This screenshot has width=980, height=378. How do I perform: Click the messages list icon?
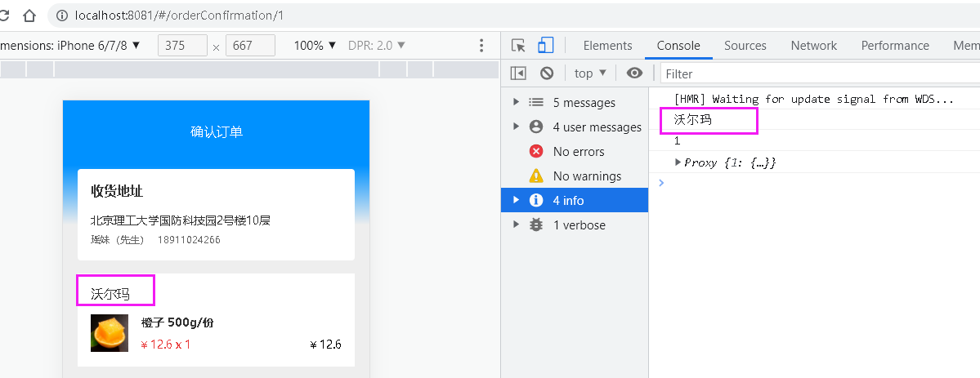point(535,102)
